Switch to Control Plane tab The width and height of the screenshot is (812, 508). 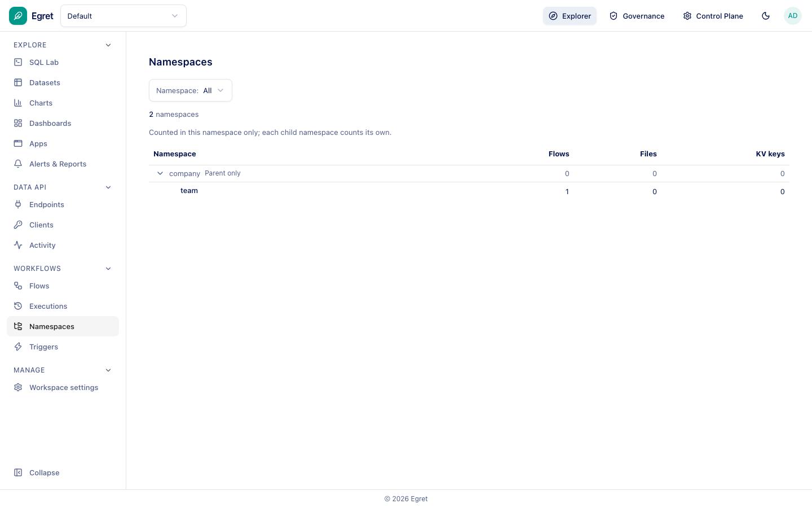tap(713, 16)
